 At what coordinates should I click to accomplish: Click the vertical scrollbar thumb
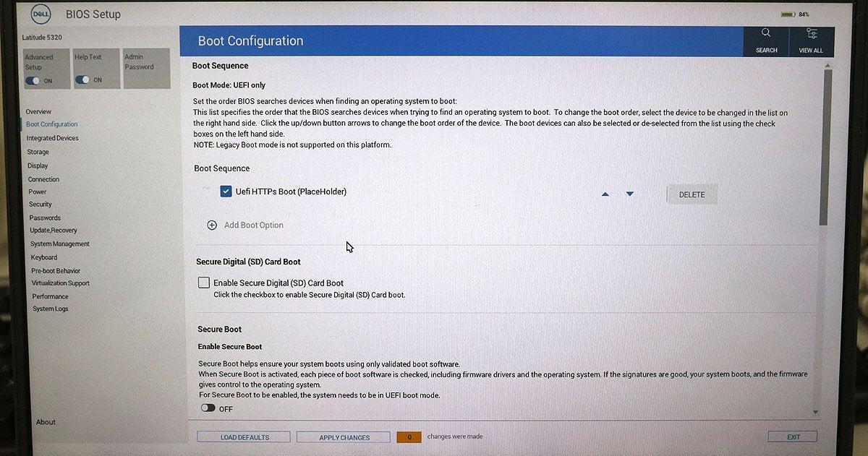[x=825, y=148]
